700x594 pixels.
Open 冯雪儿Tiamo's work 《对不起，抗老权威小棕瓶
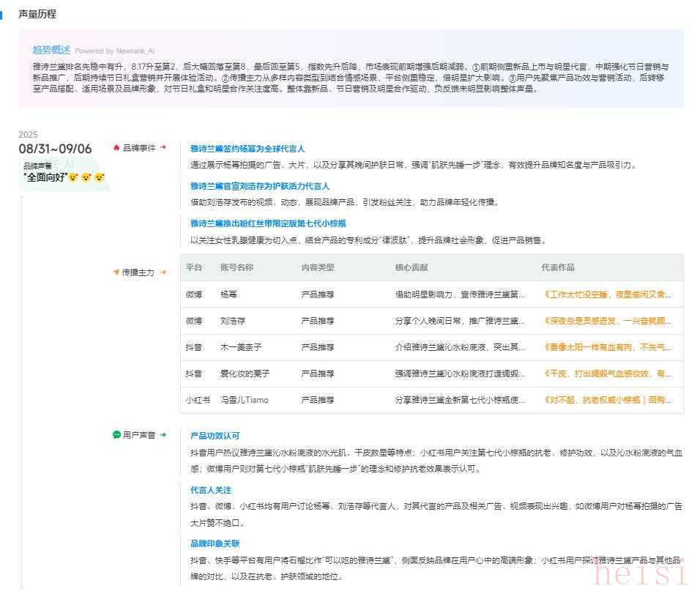[x=608, y=400]
